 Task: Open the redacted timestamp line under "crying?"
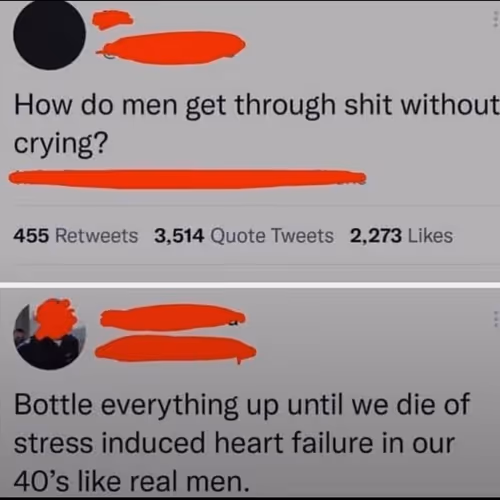pos(187,179)
